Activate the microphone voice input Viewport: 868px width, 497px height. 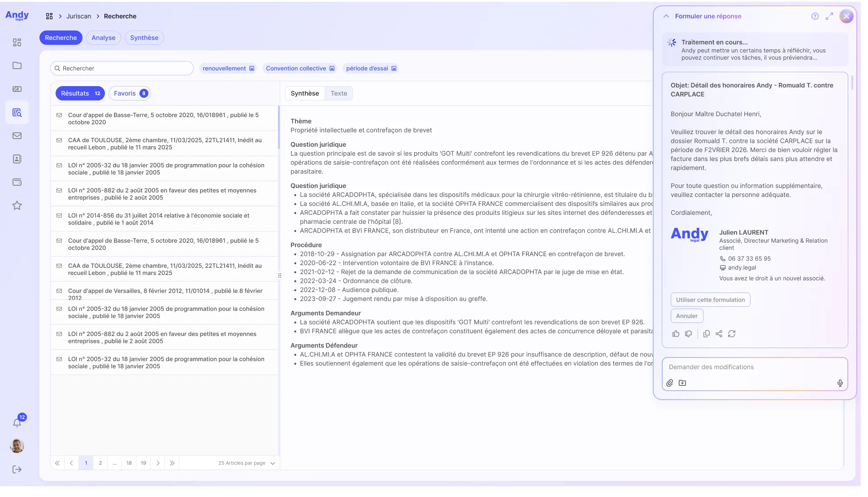tap(840, 383)
